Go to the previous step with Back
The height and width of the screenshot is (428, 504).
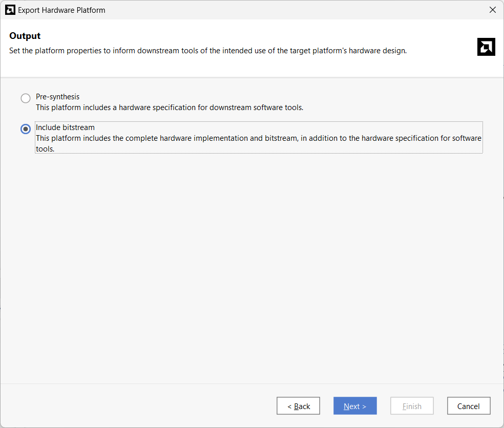point(298,406)
